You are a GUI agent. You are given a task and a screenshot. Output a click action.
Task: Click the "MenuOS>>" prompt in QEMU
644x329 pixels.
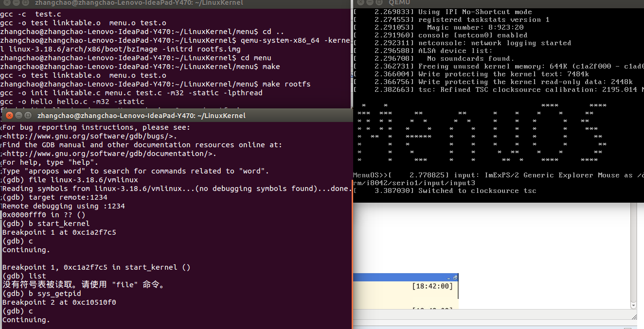click(x=371, y=175)
